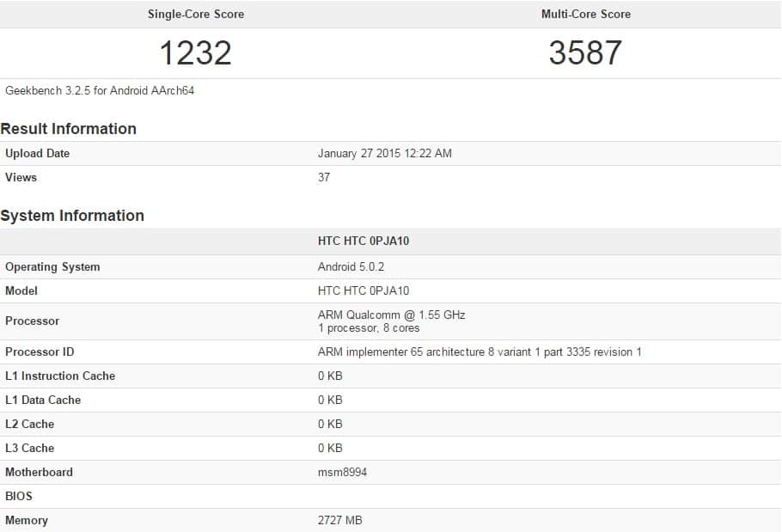Select the multi-core score value 3587

click(585, 53)
